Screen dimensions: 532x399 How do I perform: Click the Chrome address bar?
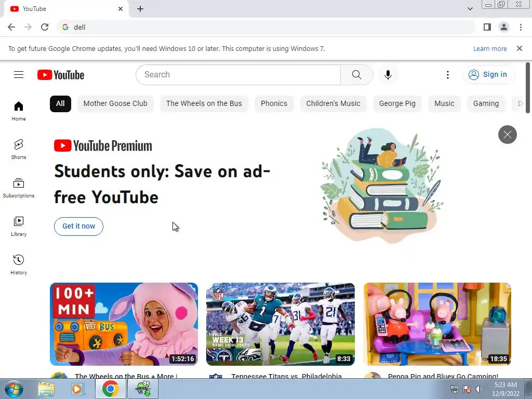point(266,27)
